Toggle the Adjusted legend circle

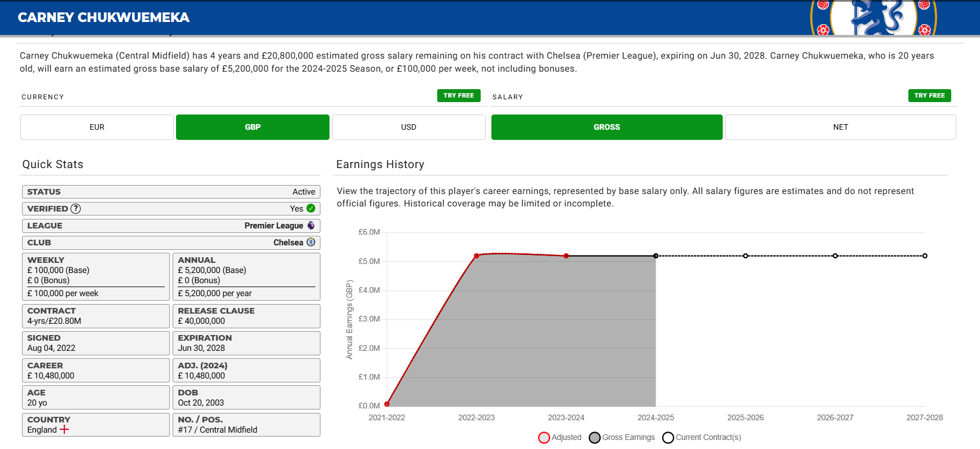(x=544, y=438)
